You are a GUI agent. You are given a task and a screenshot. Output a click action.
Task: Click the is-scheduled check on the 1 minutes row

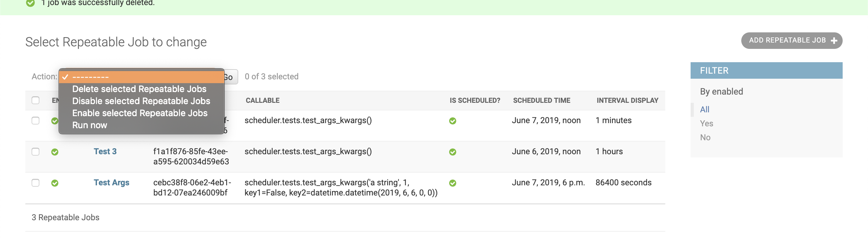coord(453,121)
